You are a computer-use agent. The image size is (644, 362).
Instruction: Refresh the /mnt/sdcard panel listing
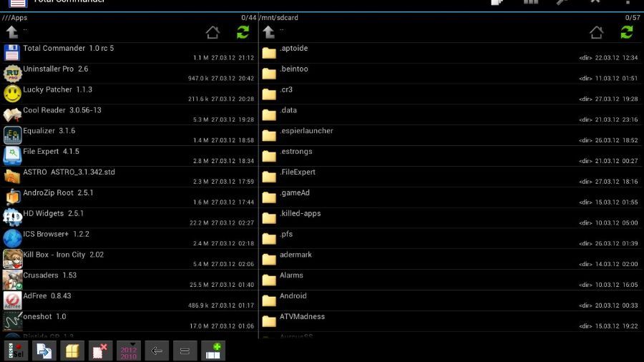[x=627, y=32]
